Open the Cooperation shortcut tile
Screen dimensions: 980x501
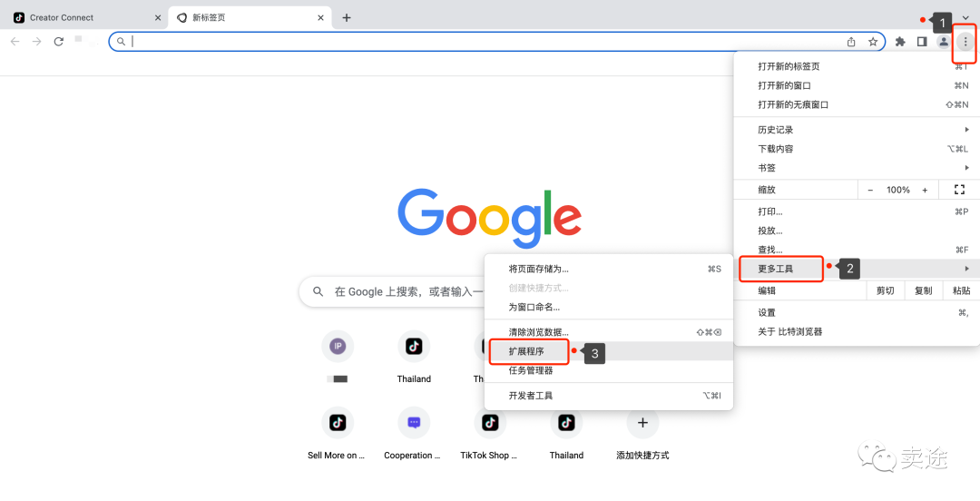click(x=414, y=433)
